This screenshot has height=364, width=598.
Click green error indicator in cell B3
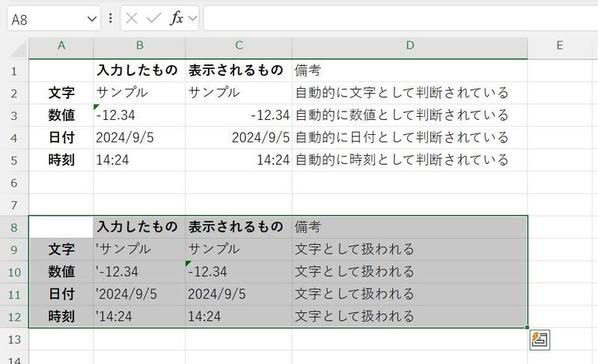click(x=96, y=107)
